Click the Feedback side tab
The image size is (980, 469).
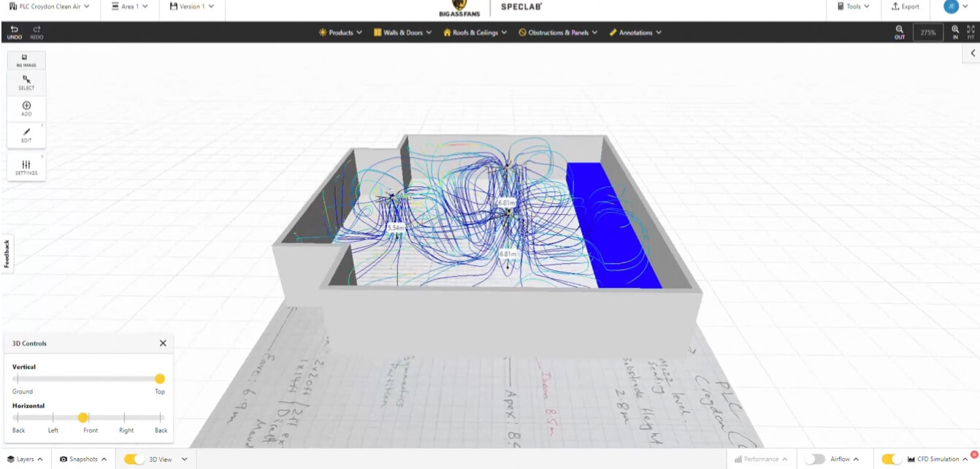[x=7, y=253]
